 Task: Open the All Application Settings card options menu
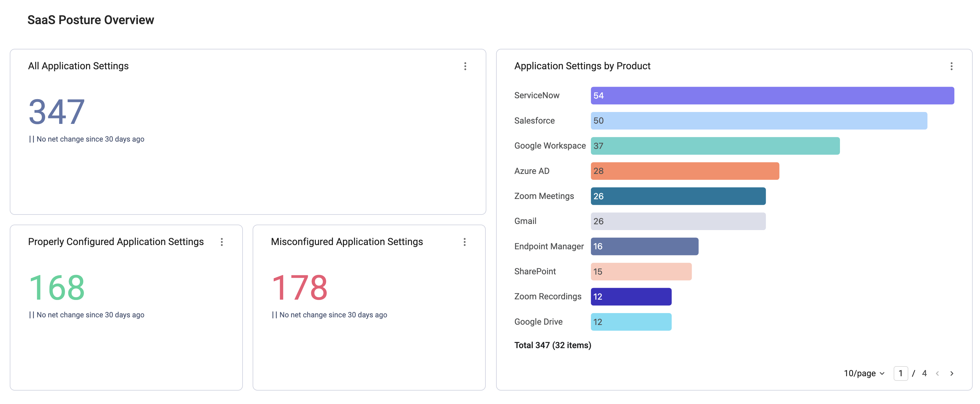pyautogui.click(x=465, y=66)
